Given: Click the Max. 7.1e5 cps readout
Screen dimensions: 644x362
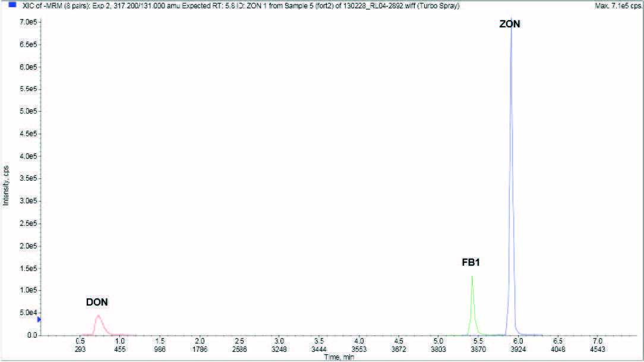Looking at the screenshot, I should coord(618,6).
